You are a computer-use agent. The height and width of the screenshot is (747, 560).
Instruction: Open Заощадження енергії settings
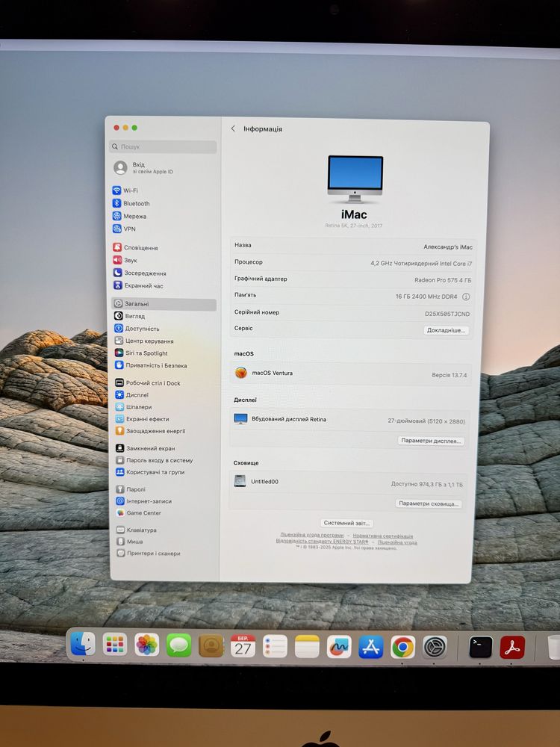pos(150,431)
